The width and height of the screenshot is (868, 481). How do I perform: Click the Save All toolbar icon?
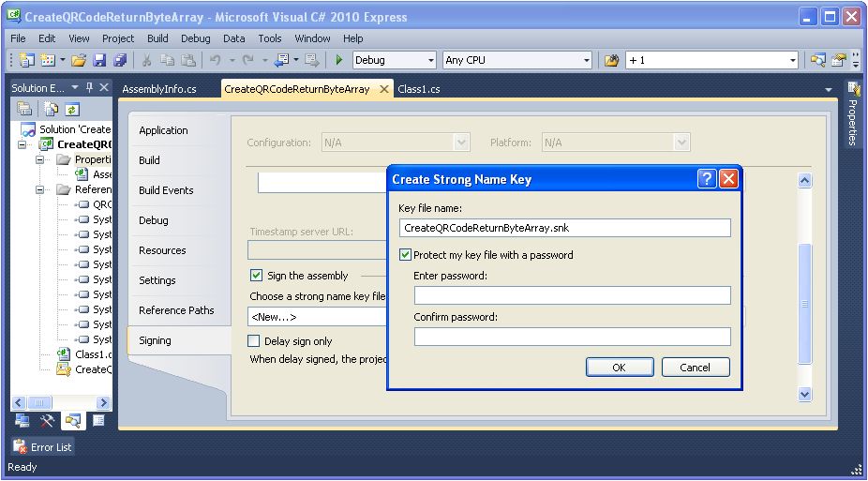pyautogui.click(x=120, y=60)
